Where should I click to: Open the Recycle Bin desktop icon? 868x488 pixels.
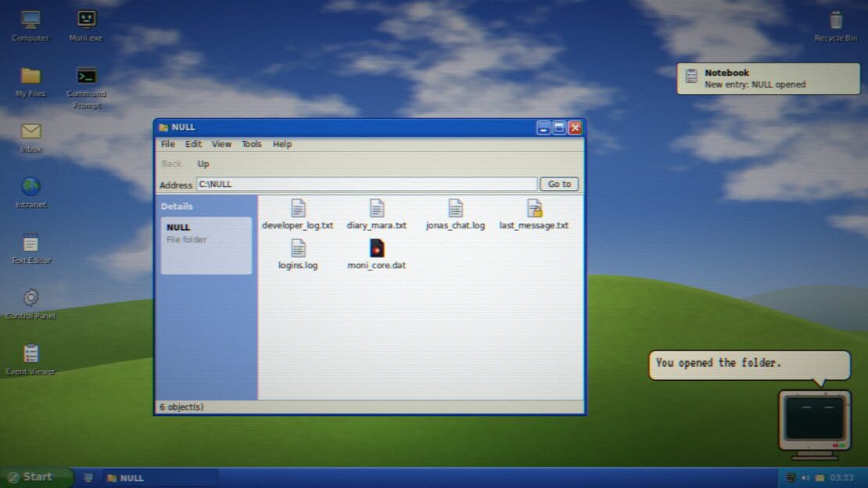click(835, 26)
